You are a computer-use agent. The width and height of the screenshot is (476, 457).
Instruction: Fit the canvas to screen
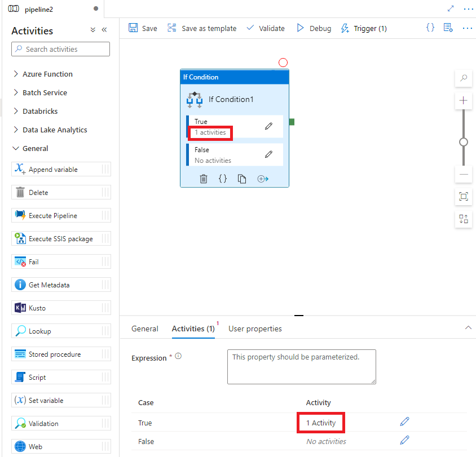point(464,197)
